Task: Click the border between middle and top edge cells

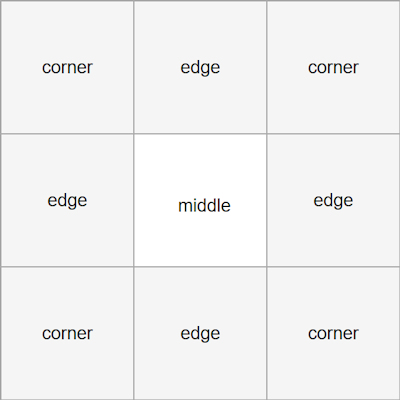Action: [x=200, y=134]
